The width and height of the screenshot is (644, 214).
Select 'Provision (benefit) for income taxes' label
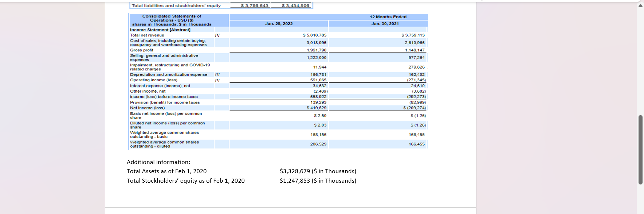click(x=165, y=102)
